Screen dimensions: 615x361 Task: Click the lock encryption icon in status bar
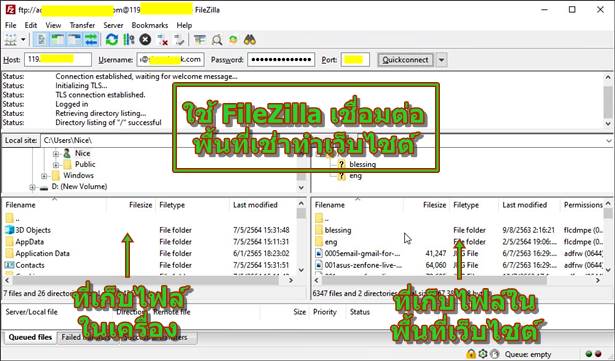(x=471, y=354)
